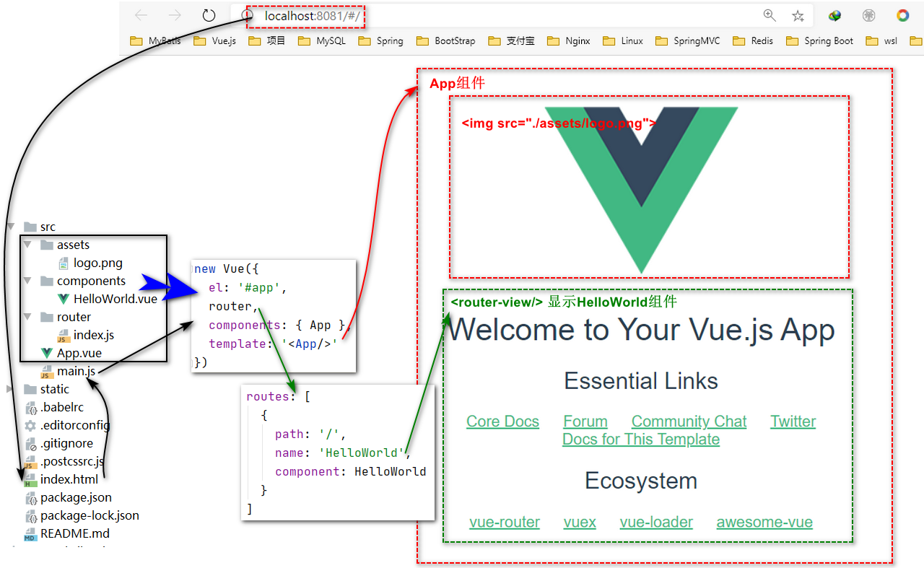Click the back navigation arrow
Image resolution: width=924 pixels, height=568 pixels.
(141, 14)
